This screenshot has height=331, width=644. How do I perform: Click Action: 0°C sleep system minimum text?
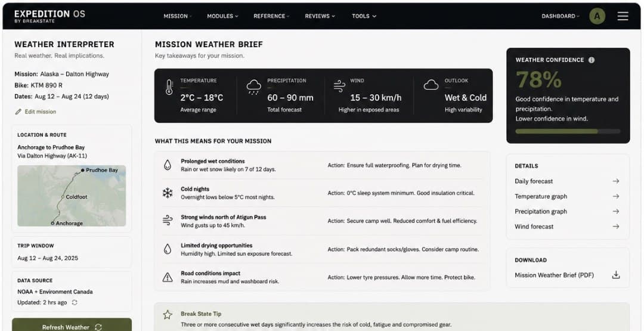401,193
